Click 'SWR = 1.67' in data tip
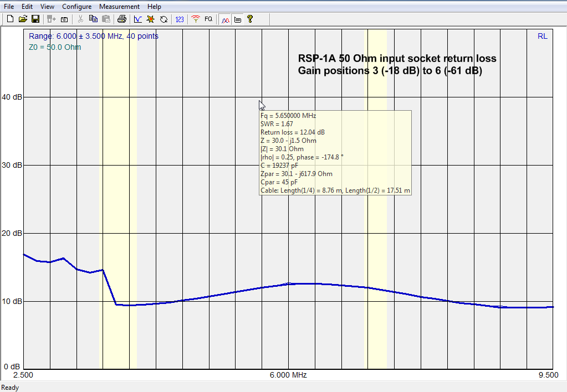The image size is (567, 392). (x=277, y=124)
